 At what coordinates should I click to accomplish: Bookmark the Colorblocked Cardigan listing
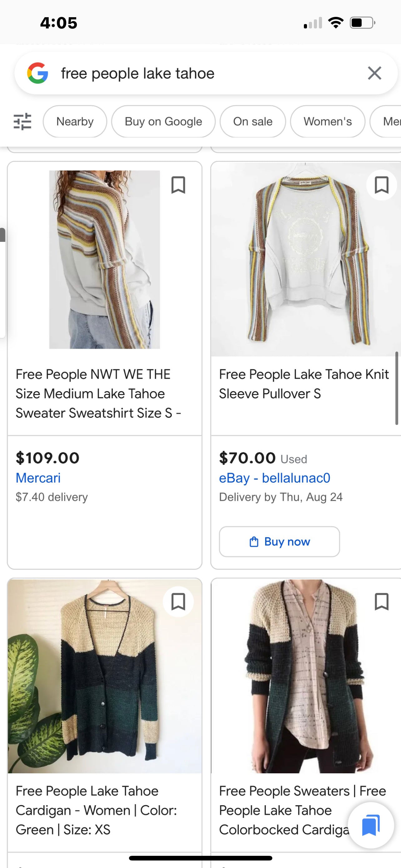pyautogui.click(x=381, y=601)
